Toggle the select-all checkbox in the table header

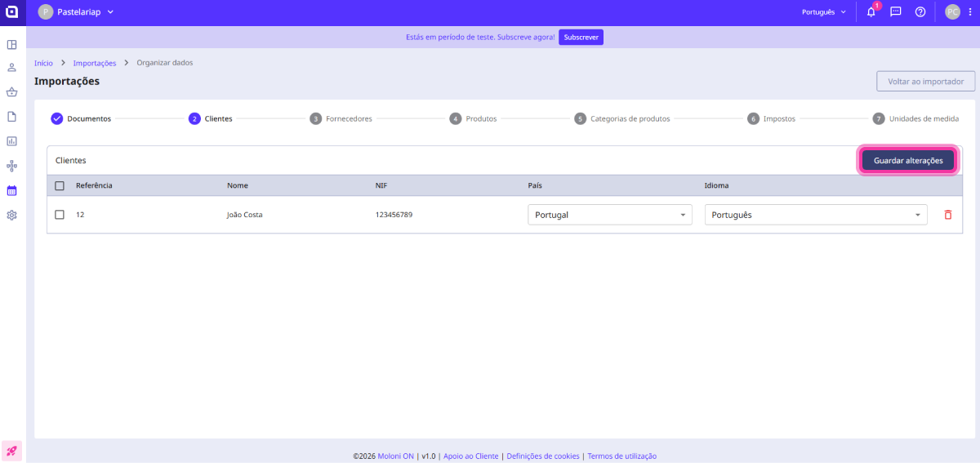60,185
